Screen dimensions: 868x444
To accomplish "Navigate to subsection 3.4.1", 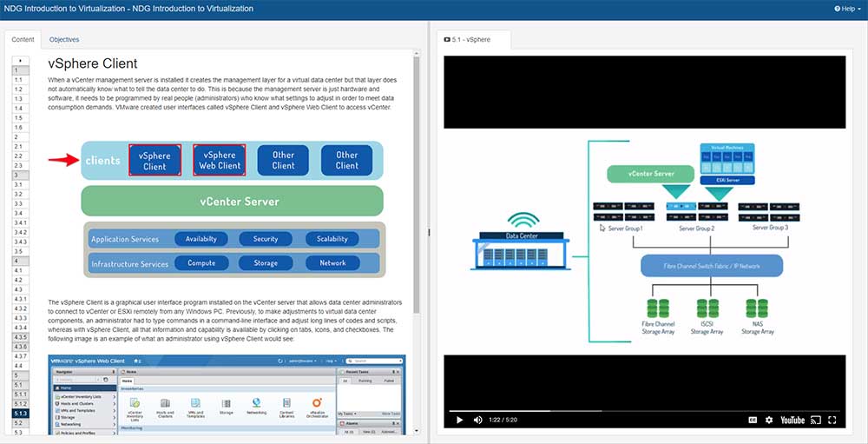I will tap(21, 222).
